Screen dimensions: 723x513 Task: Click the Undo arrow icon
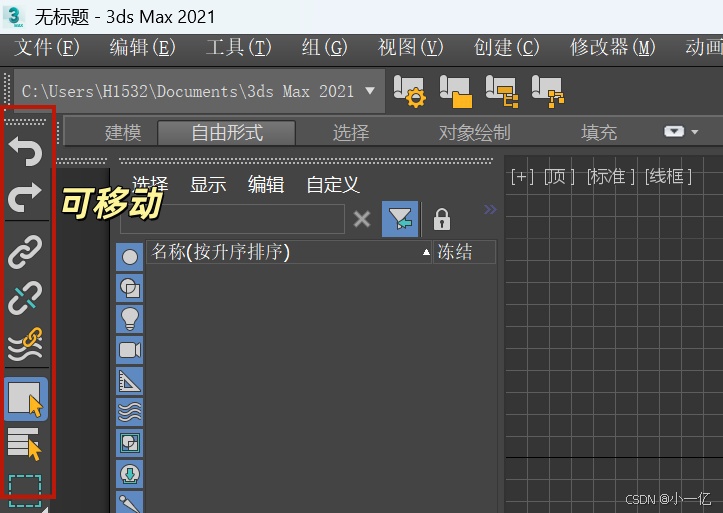[x=25, y=151]
